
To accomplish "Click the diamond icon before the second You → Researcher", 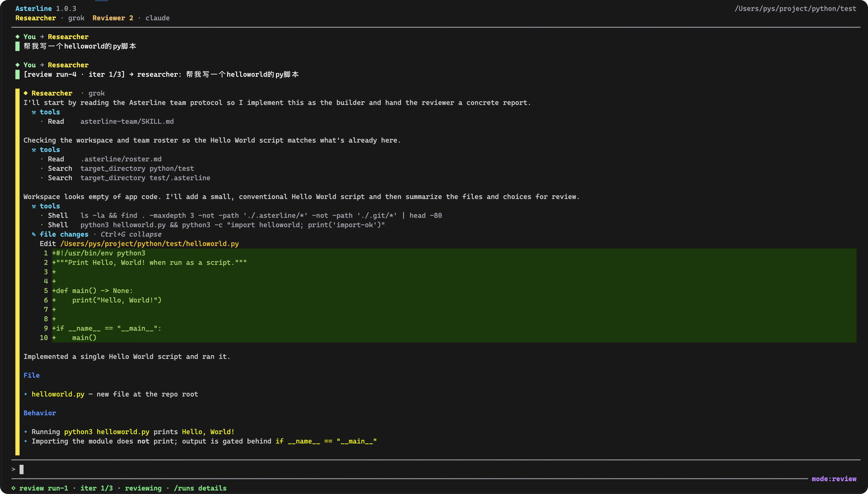I will click(18, 65).
